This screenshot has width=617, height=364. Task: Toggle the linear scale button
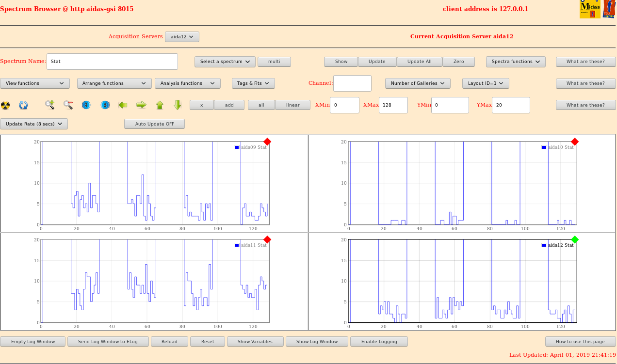[292, 105]
